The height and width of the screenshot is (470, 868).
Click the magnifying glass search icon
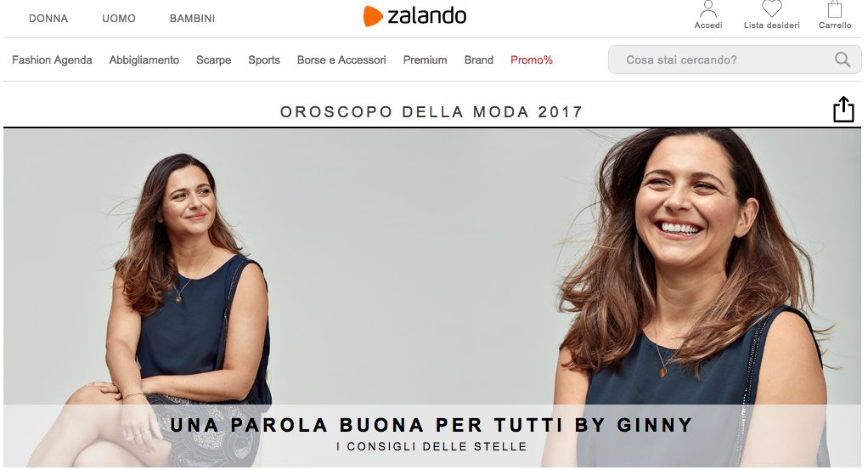pyautogui.click(x=843, y=59)
